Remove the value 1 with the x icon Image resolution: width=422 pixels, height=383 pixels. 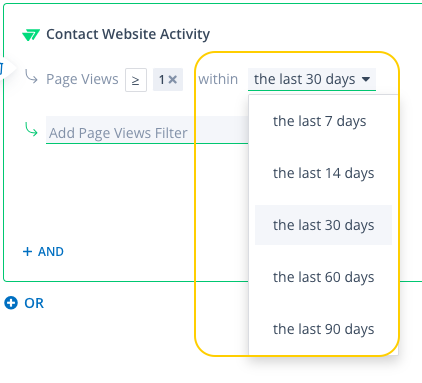click(172, 79)
